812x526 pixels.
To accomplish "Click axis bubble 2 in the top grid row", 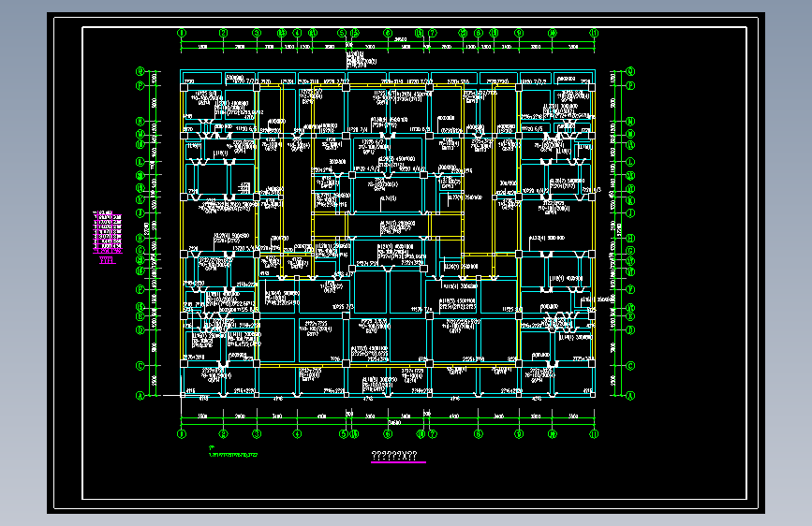I will click(223, 33).
